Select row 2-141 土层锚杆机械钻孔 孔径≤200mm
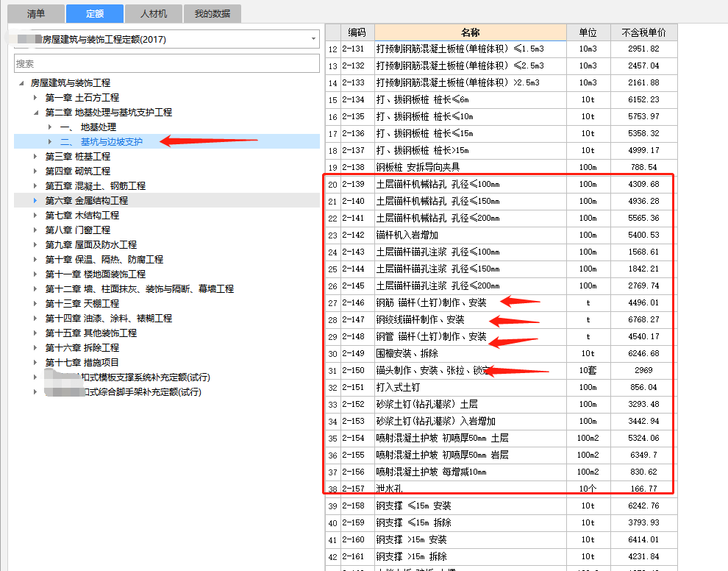Screen dimensions: 728x571 tap(502, 219)
